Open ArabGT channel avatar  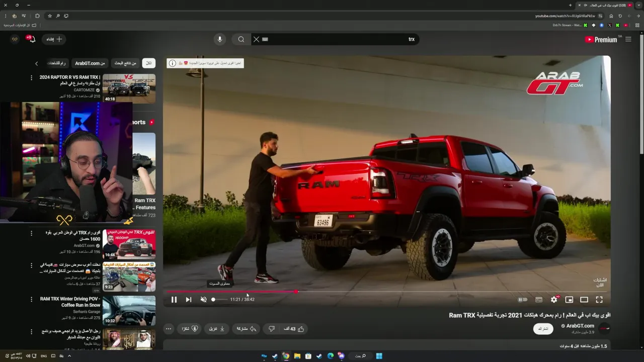coord(604,329)
